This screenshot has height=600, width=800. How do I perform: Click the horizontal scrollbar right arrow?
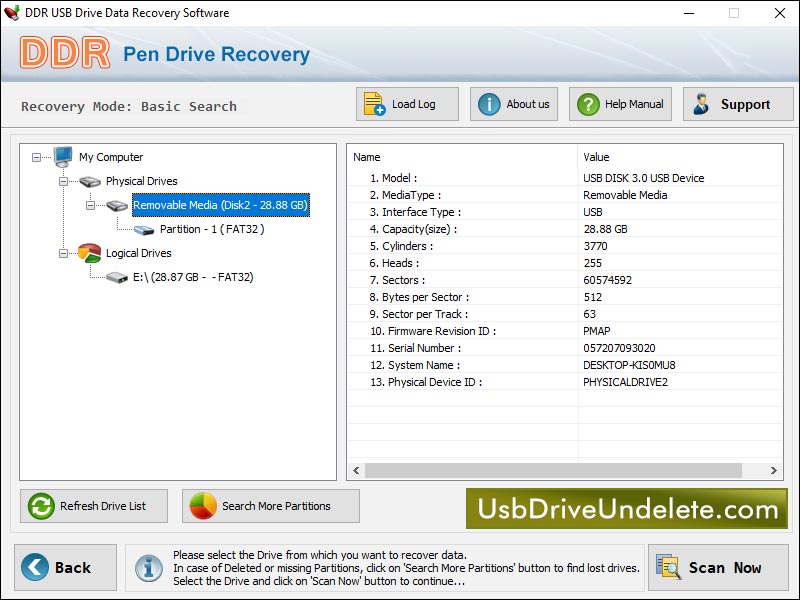pos(773,470)
